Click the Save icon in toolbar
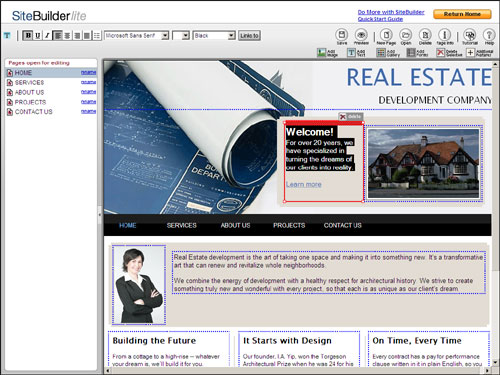 (342, 35)
